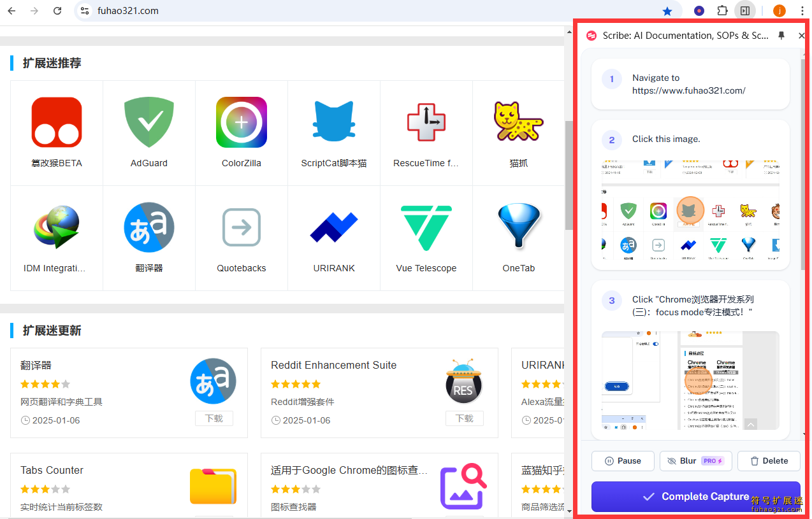This screenshot has height=519, width=812.
Task: Open the ColorZilla extension icon
Action: coord(242,122)
